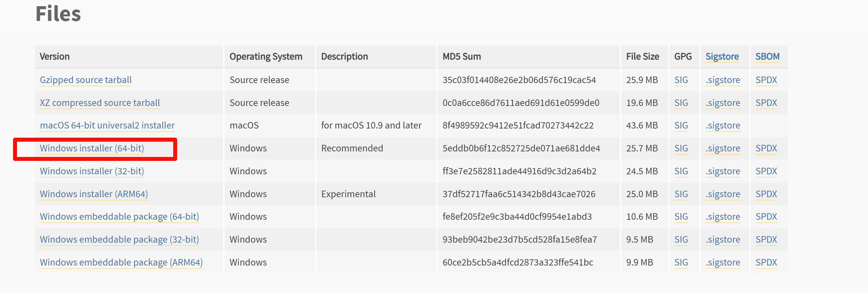The width and height of the screenshot is (868, 293).
Task: Click .sigstore link for Windows installer (64-bit)
Action: pyautogui.click(x=723, y=148)
